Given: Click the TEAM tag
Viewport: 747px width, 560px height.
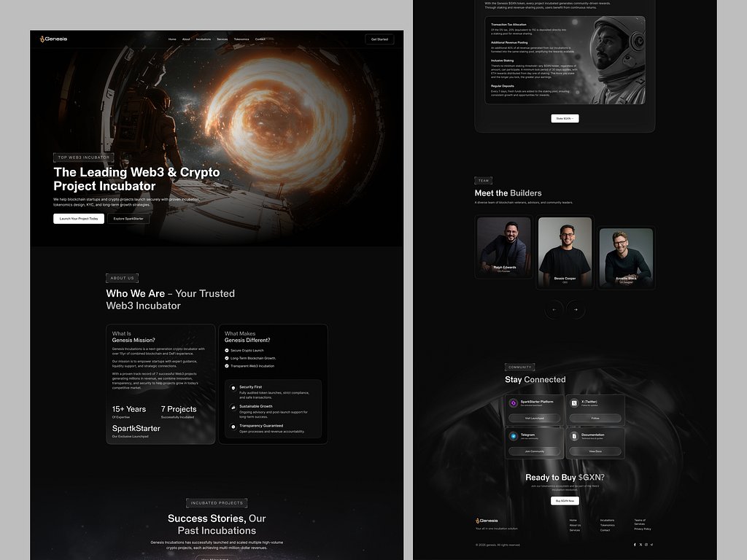Looking at the screenshot, I should point(484,181).
